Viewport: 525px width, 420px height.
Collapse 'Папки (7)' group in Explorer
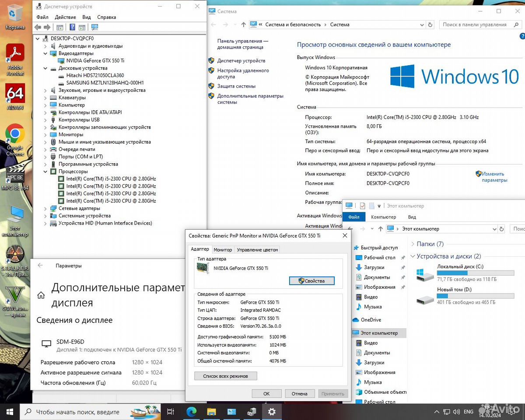click(412, 244)
